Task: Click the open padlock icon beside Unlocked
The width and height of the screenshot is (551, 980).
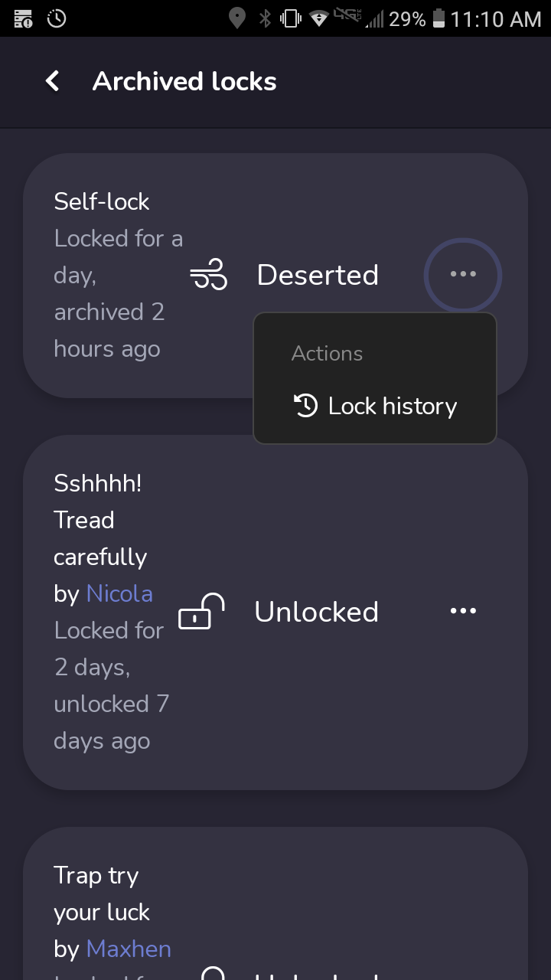Action: [201, 612]
